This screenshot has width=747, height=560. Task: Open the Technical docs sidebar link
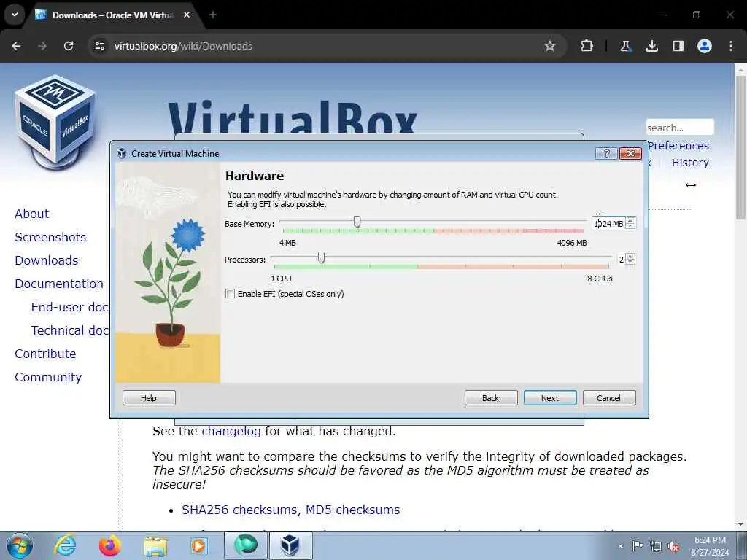[x=70, y=330]
